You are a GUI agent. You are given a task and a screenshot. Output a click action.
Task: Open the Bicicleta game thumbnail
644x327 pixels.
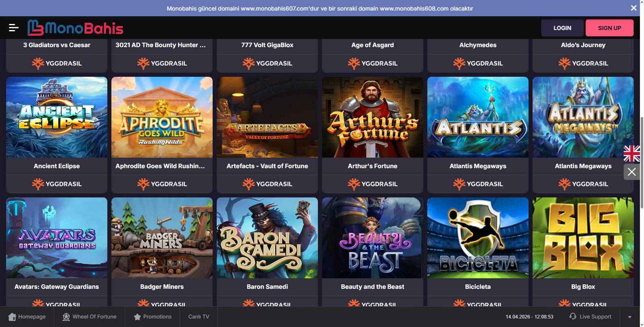point(478,238)
